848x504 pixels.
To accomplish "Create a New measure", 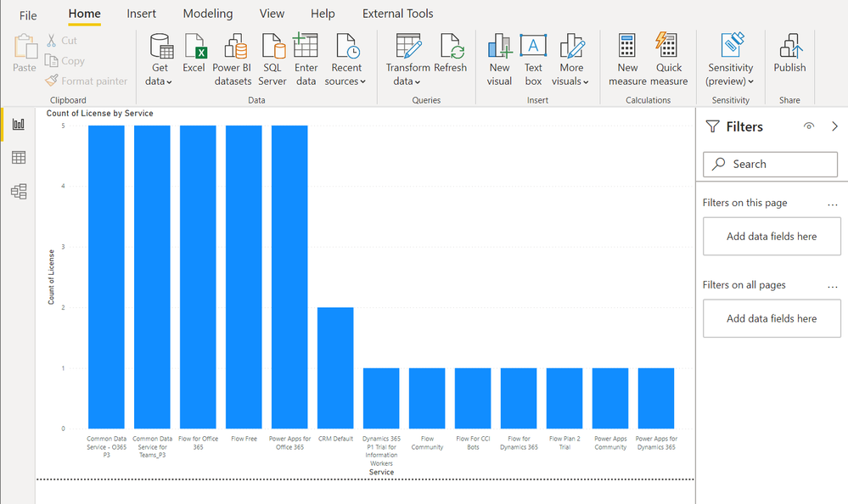I will [627, 59].
